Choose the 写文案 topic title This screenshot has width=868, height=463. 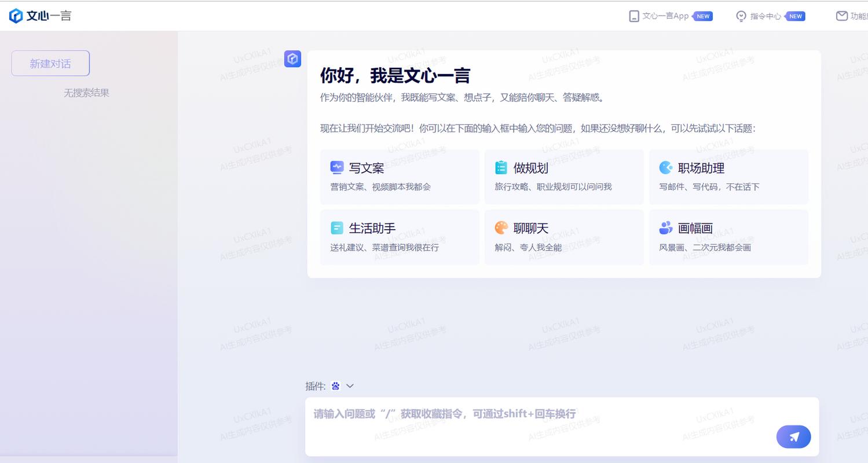tap(367, 168)
